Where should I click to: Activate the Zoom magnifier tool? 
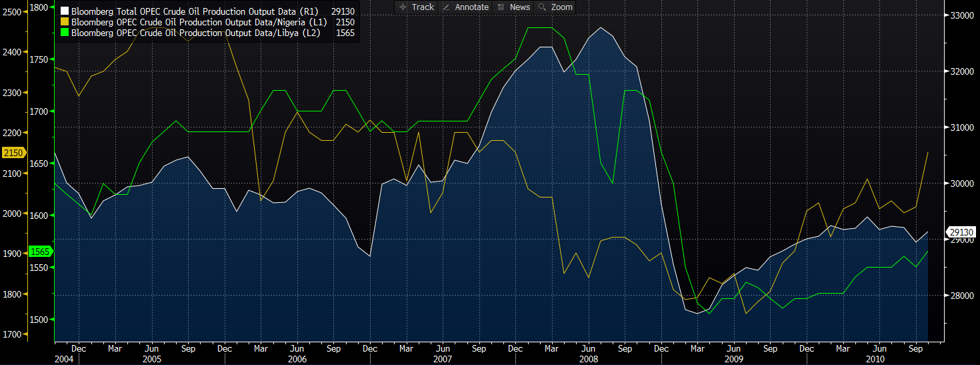point(555,7)
